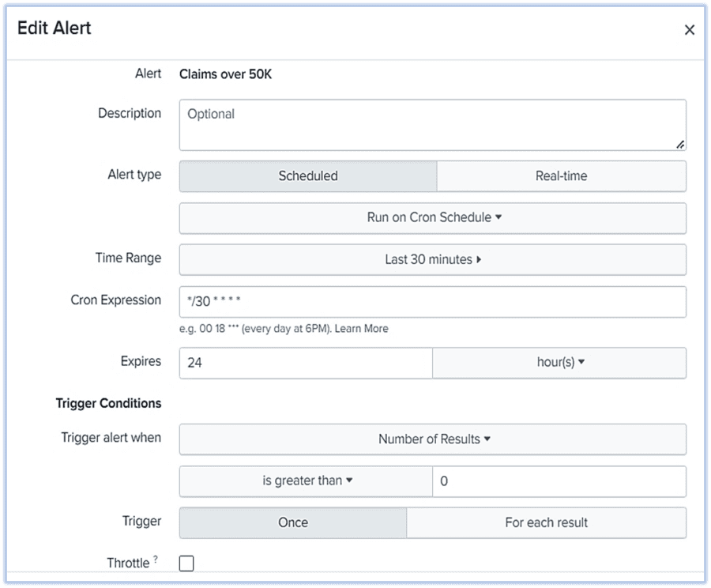
Task: Change the expiration time units dropdown
Action: [x=559, y=362]
